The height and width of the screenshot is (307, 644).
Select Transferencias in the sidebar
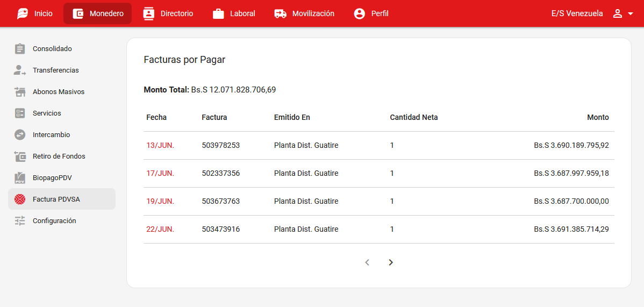[x=62, y=70]
